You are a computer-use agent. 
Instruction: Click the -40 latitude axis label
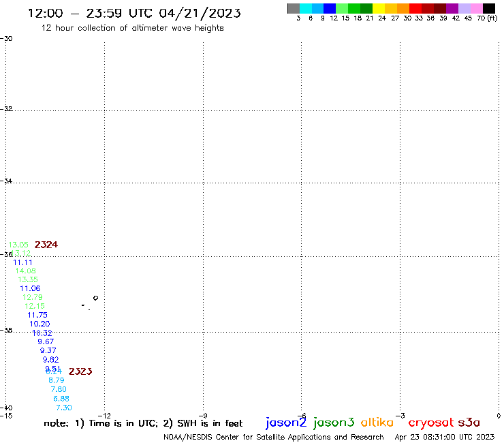tap(6, 408)
